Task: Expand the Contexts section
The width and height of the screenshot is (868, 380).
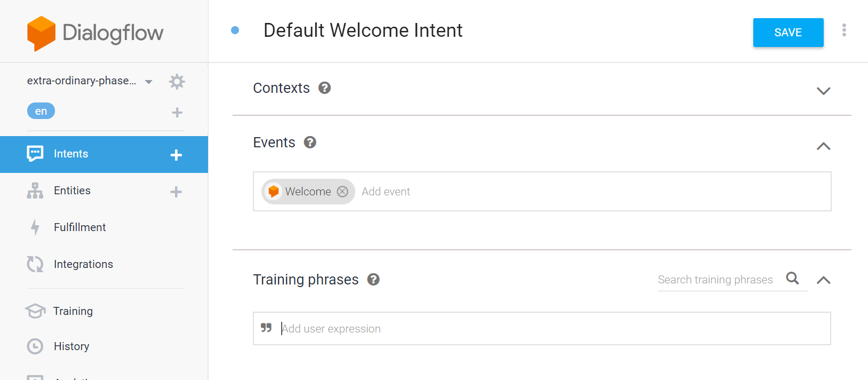Action: [x=823, y=91]
